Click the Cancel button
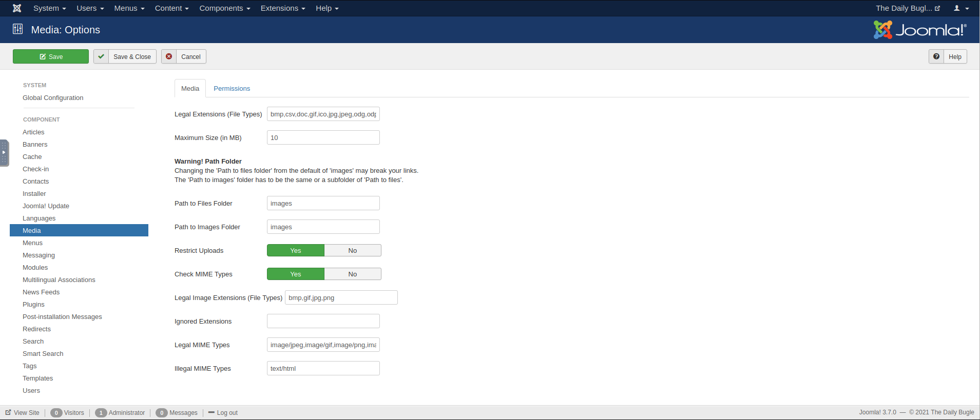 [x=184, y=56]
